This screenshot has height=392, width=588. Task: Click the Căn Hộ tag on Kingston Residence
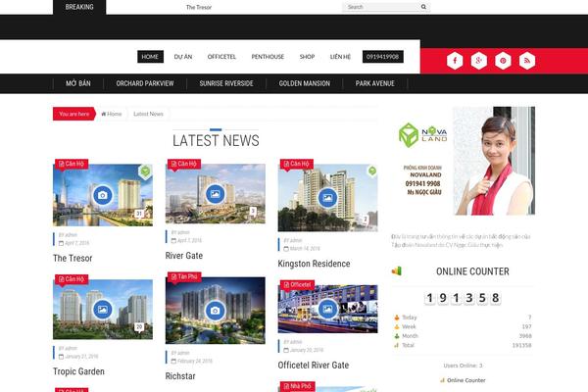(297, 164)
